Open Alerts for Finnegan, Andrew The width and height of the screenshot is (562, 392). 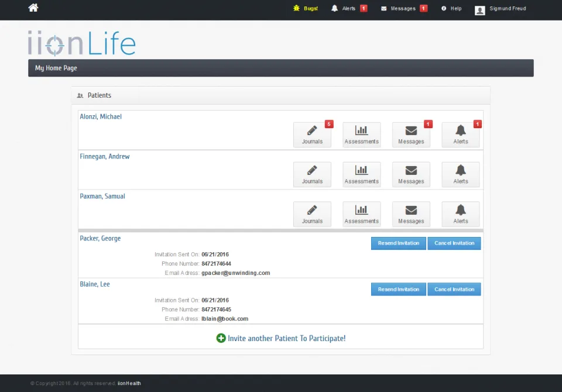pos(460,174)
